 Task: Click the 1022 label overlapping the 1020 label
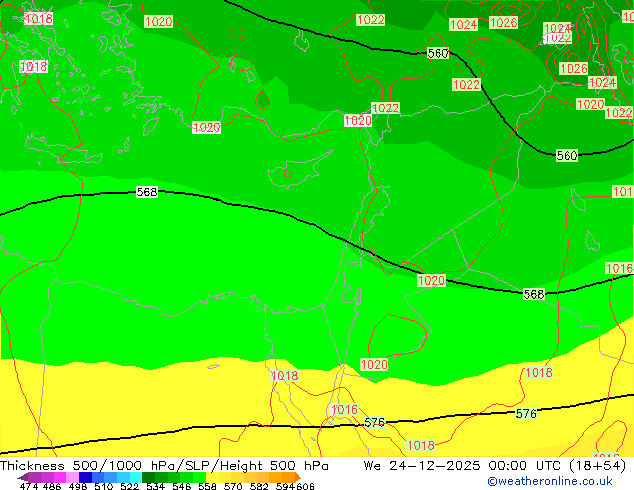click(385, 108)
